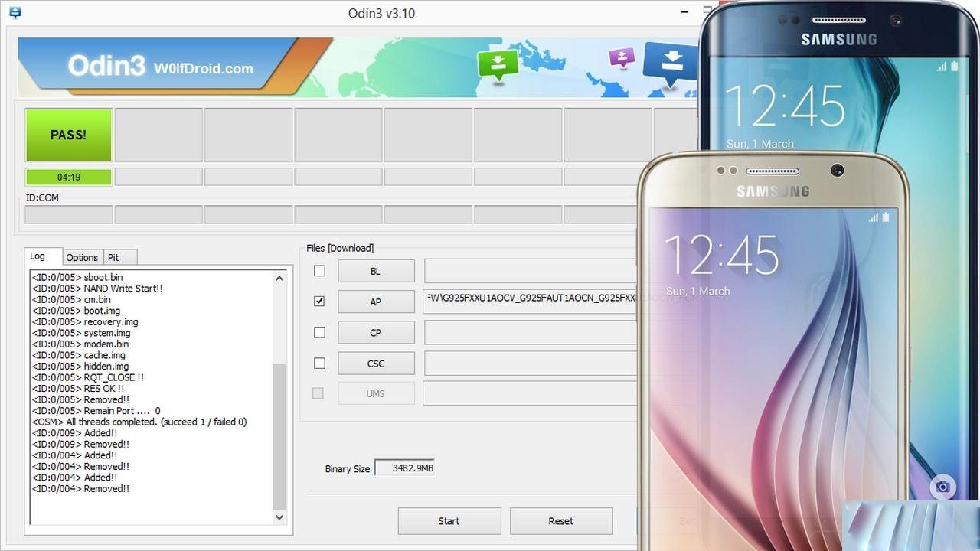Uncheck the AP file checkbox
This screenshot has width=980, height=551.
(319, 302)
